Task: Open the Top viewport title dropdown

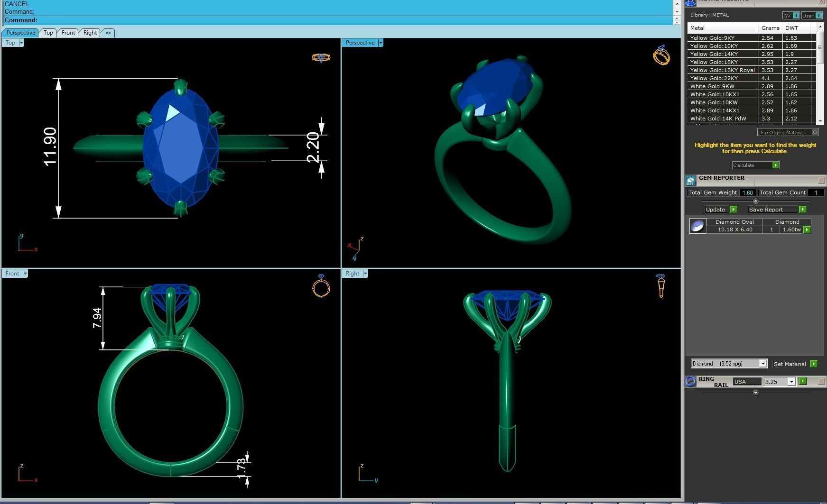Action: pos(21,43)
